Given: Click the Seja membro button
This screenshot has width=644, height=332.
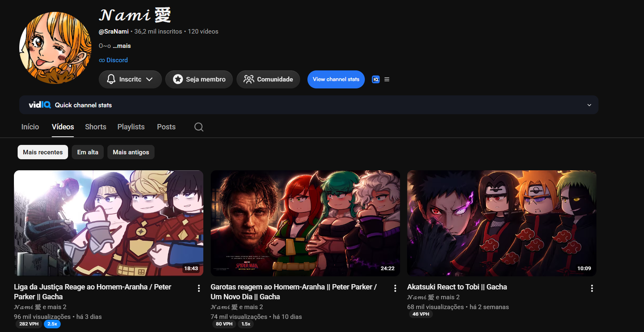Looking at the screenshot, I should (x=199, y=79).
